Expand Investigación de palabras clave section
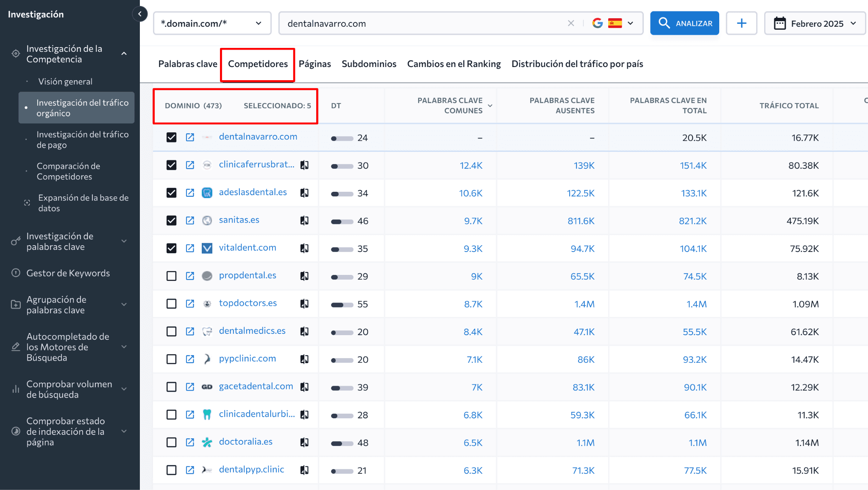Screen dimensions: 868x490 click(124, 241)
